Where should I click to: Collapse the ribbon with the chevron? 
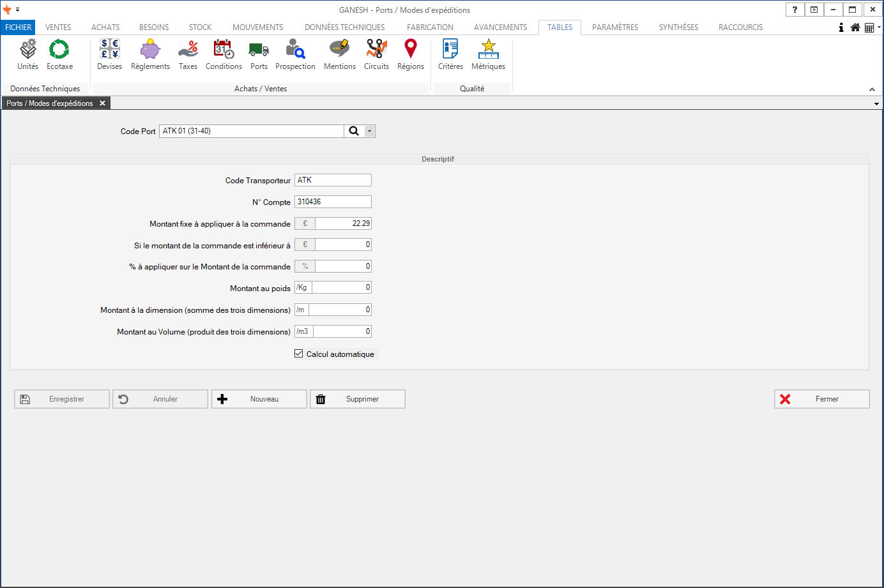[x=872, y=89]
